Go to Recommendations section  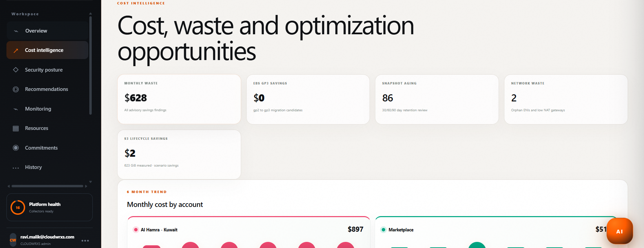coord(47,89)
